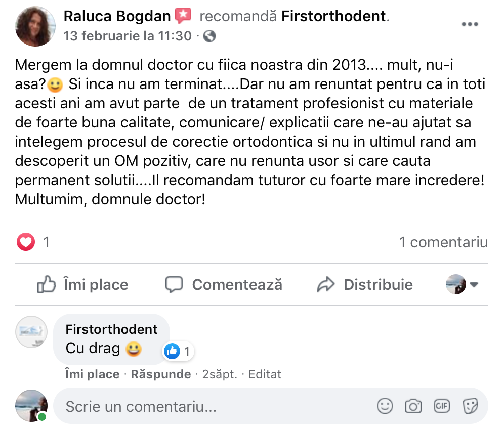Like the Firstorthodent comment via Îmi place
504x427 pixels.
[92, 374]
